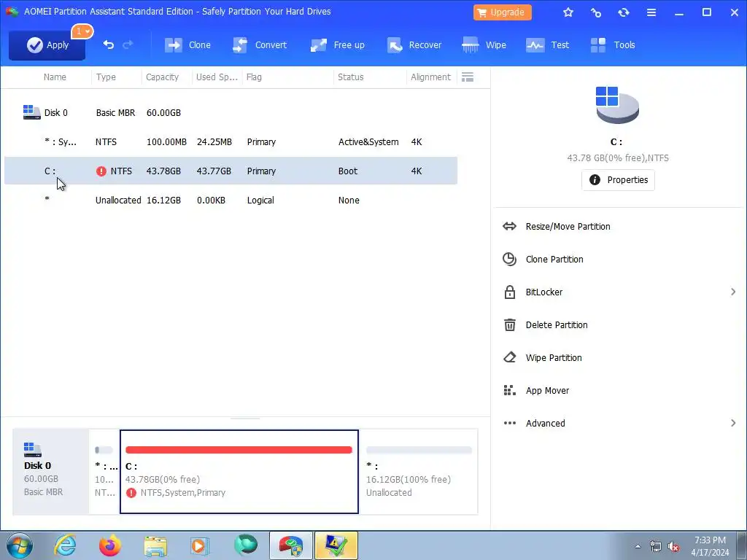747x560 pixels.
Task: Click the muted volume tray icon
Action: point(673,546)
